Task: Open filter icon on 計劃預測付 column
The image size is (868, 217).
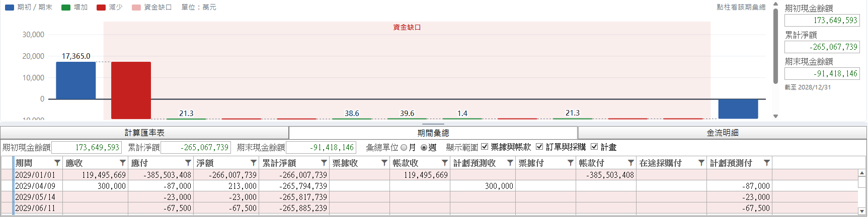Action: pos(767,163)
